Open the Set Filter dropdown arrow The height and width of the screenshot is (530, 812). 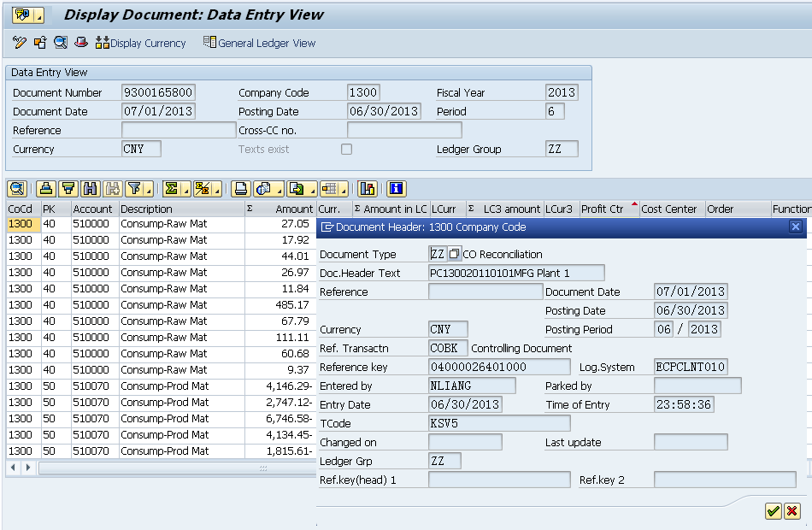(150, 190)
